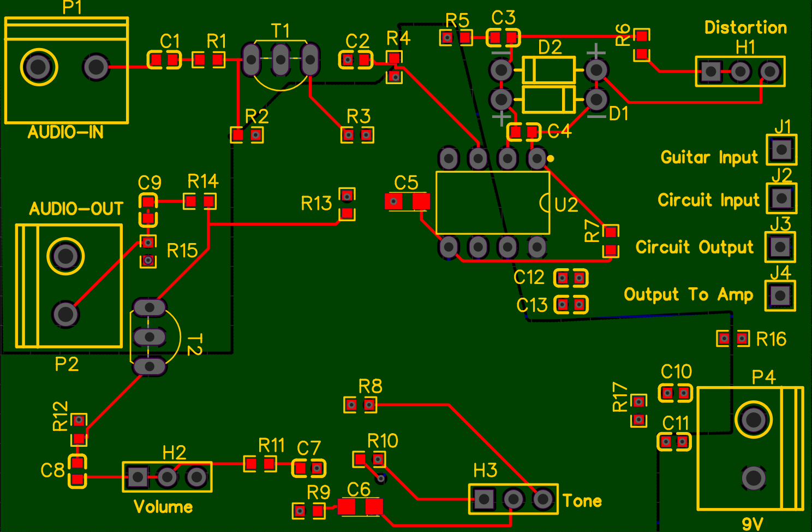Click the 'Volume' silkscreen text
812x532 pixels.
pos(163,507)
